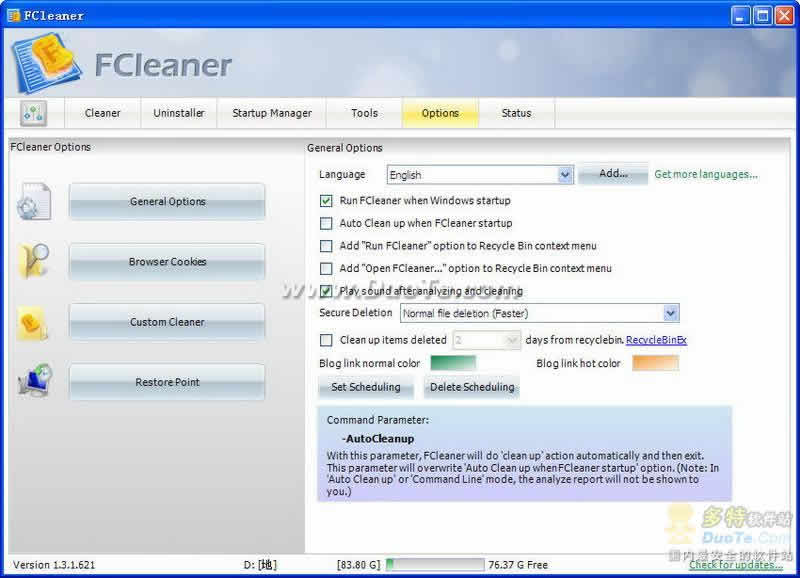Open the Restore Point section
This screenshot has width=800, height=578.
167,382
